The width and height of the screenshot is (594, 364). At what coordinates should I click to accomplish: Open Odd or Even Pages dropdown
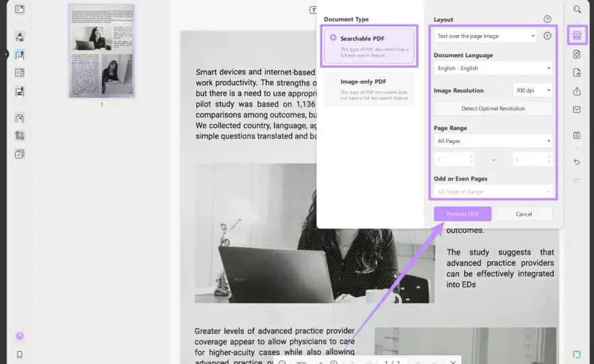tap(493, 192)
